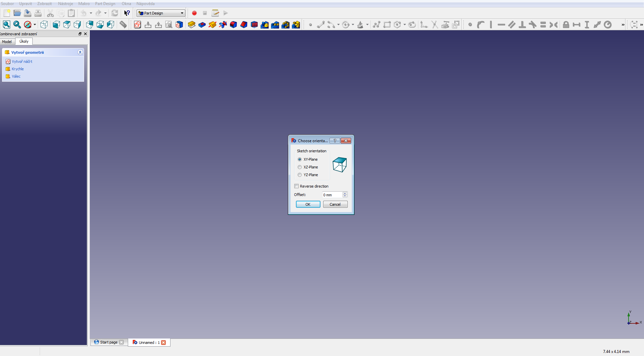644x356 pixels.
Task: Select the Fit All zoom icon
Action: coord(6,25)
